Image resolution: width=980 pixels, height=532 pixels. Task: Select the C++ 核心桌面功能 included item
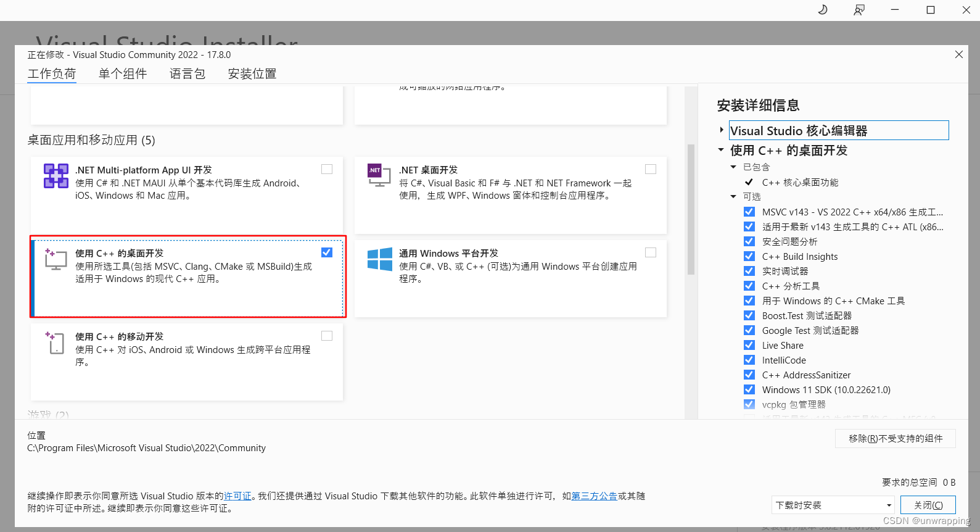tap(800, 182)
